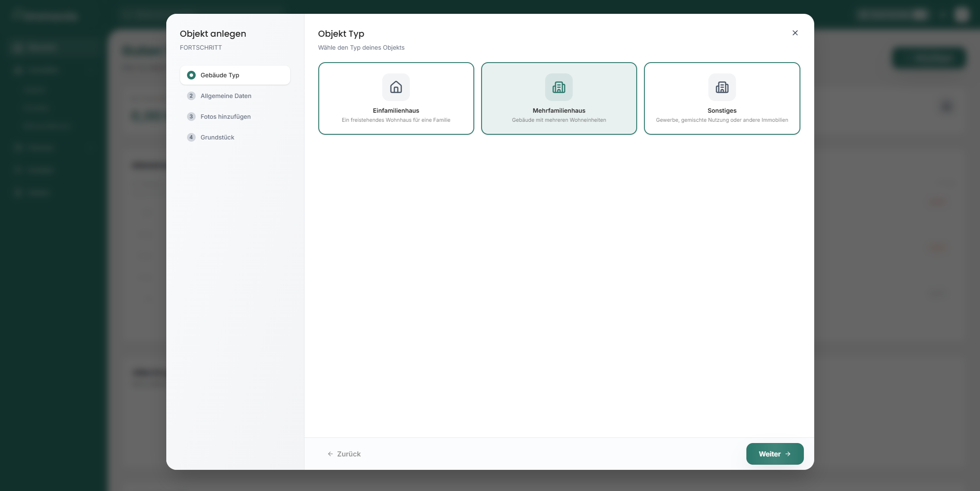Go to the Fotos hinzufügen step

(x=235, y=117)
